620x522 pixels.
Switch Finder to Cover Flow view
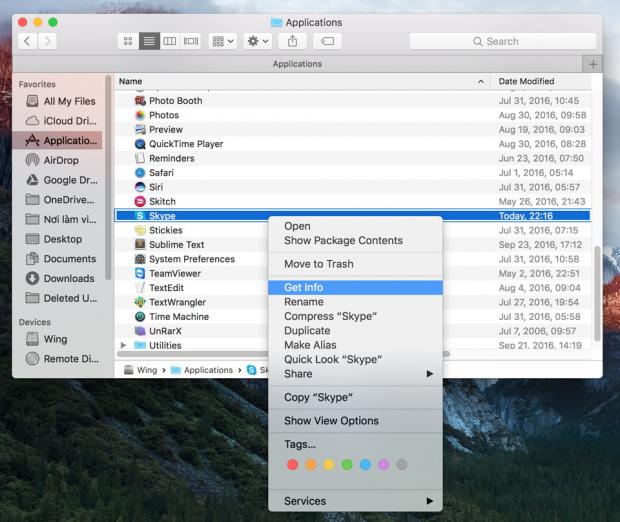click(x=190, y=41)
